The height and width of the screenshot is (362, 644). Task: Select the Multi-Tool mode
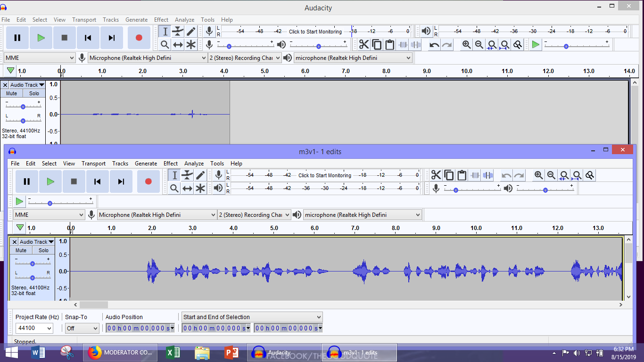tap(190, 44)
